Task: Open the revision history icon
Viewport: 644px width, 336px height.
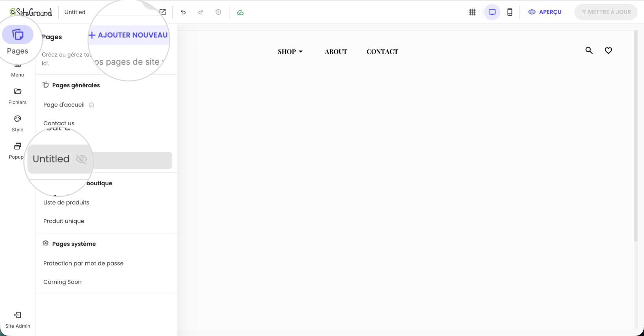Action: click(x=218, y=12)
